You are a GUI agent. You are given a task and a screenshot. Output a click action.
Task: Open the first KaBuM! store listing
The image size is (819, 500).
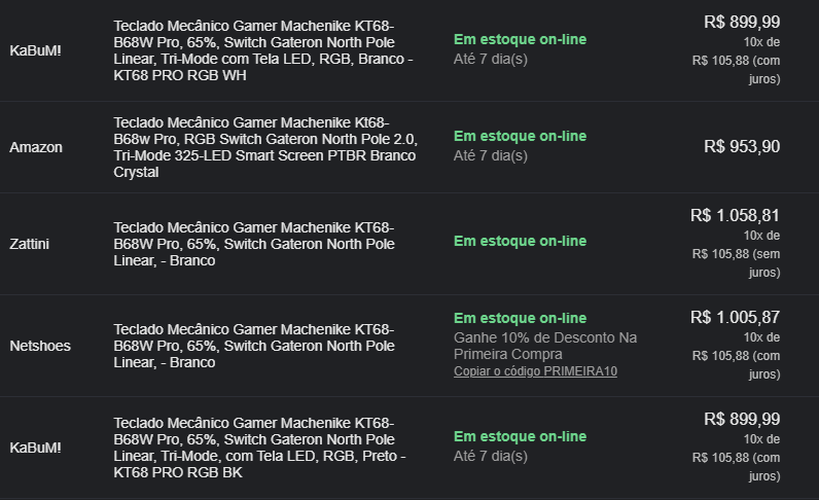click(35, 51)
